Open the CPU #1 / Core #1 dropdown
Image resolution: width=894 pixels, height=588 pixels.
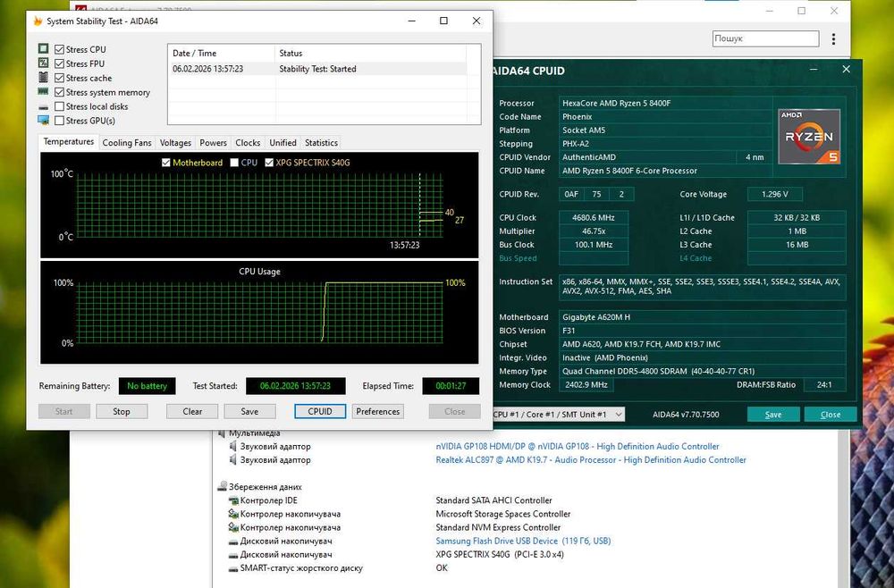point(558,415)
